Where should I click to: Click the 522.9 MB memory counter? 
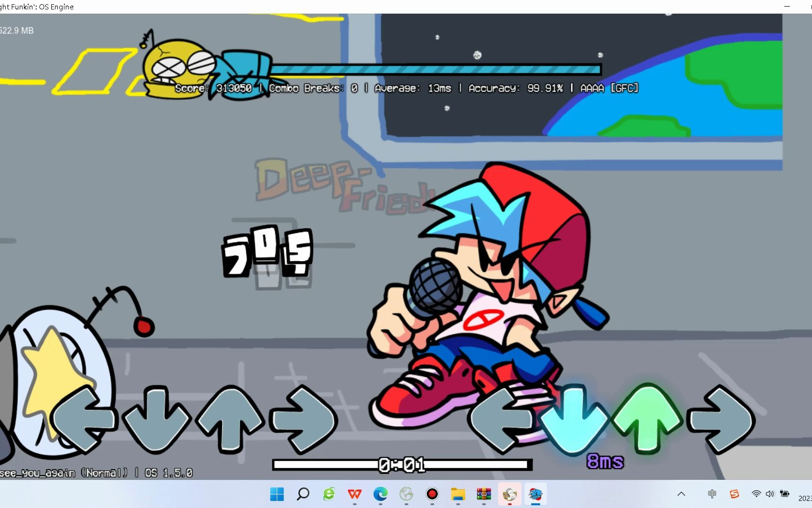pos(17,31)
